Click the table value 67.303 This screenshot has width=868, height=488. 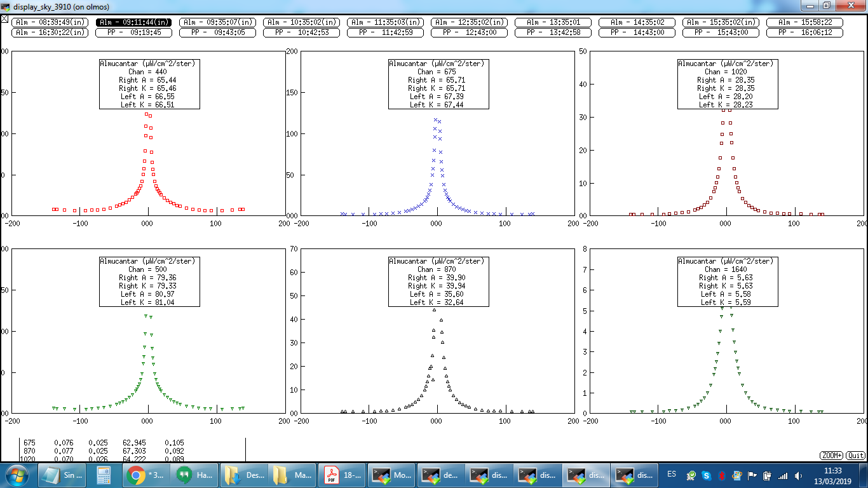coord(134,451)
